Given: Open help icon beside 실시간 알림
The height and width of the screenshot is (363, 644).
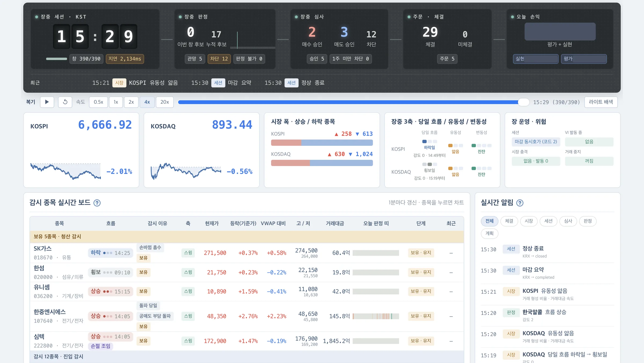Looking at the screenshot, I should point(520,203).
